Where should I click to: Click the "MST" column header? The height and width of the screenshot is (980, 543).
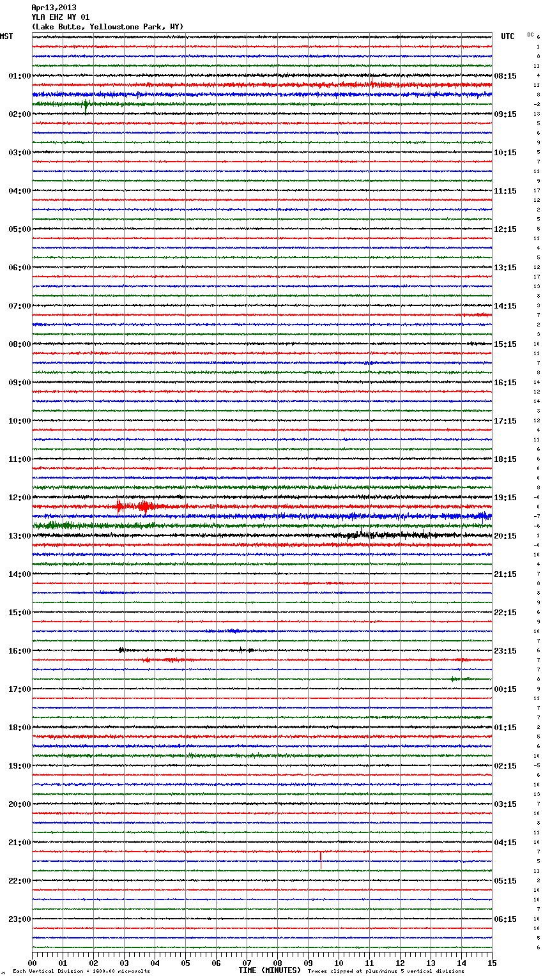6,36
